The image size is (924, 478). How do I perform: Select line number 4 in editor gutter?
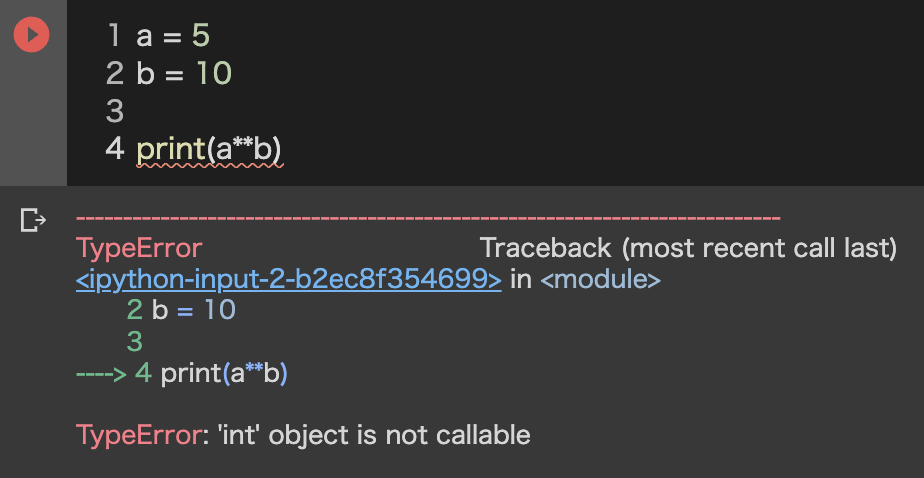click(114, 148)
